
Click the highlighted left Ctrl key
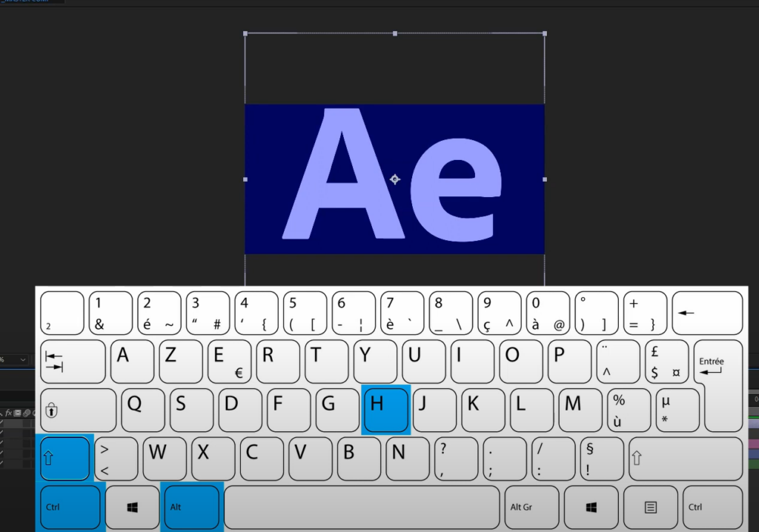coord(70,507)
